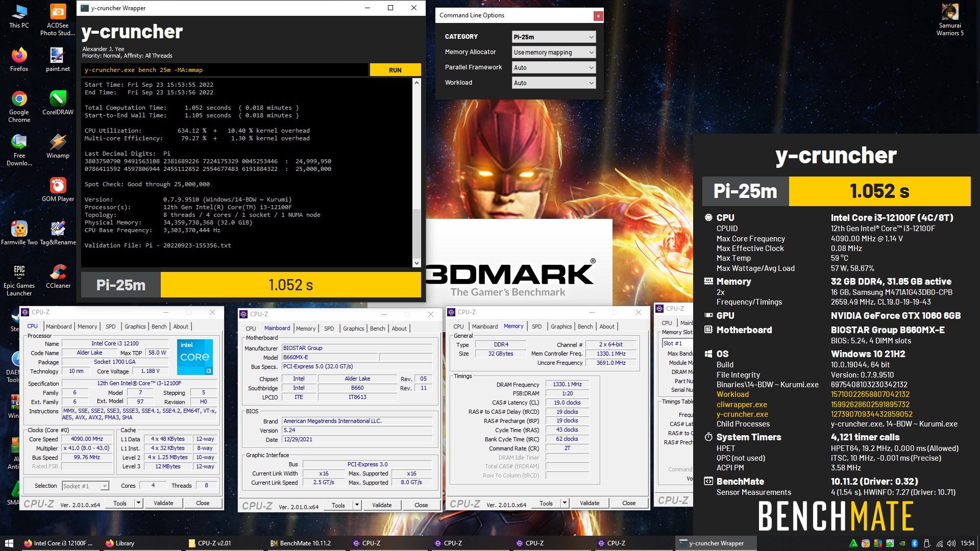Open Parallel Framework dropdown

click(553, 67)
